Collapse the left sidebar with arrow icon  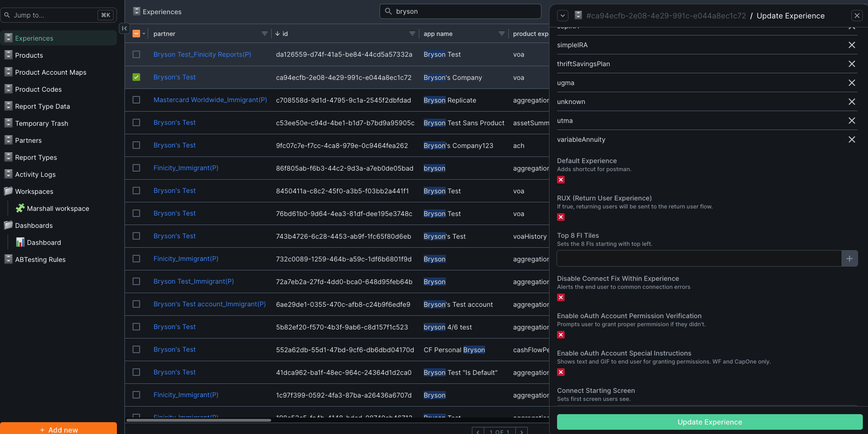click(x=124, y=28)
